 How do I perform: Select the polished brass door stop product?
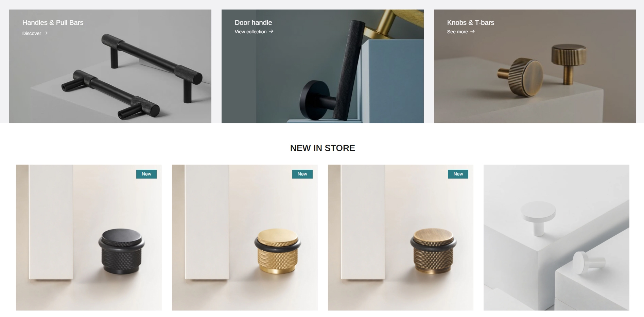pos(245,237)
